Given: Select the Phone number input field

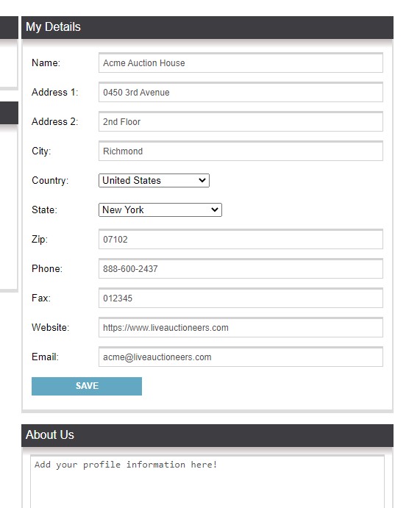Looking at the screenshot, I should pos(241,268).
